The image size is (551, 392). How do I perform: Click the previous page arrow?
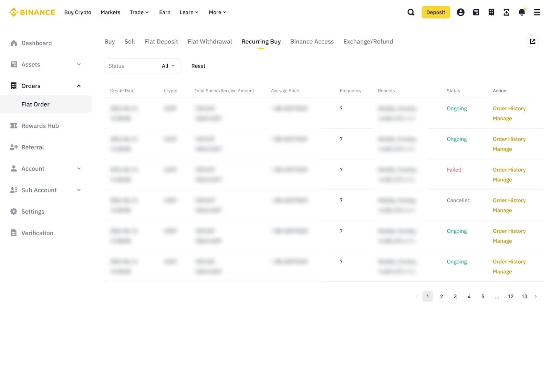416,297
